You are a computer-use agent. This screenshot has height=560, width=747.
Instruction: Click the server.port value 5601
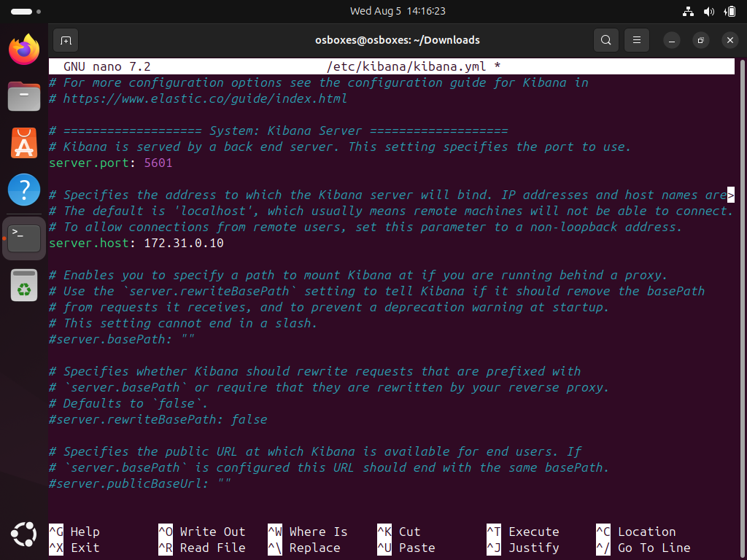[158, 163]
